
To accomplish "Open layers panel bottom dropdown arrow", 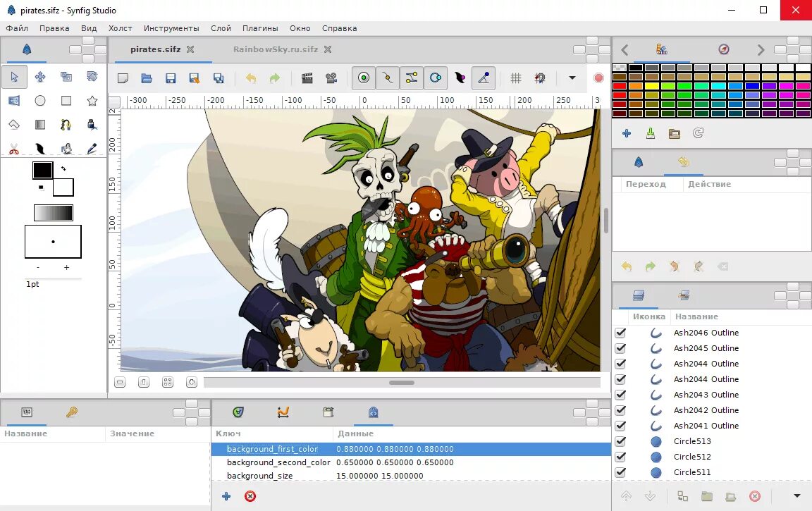I will pyautogui.click(x=797, y=496).
